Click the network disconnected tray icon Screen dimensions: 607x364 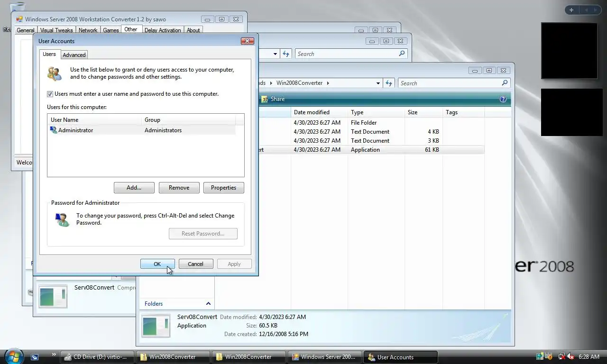click(x=561, y=356)
